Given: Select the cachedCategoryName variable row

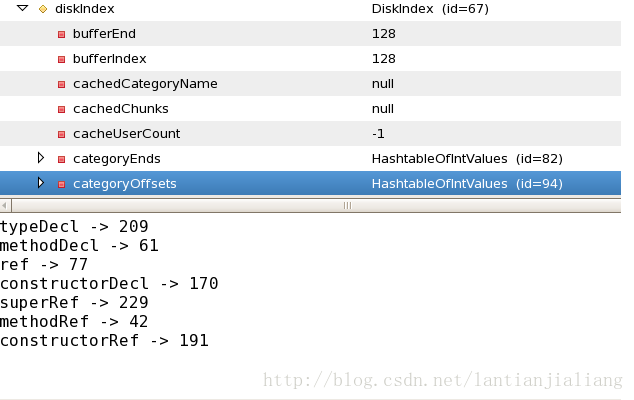Looking at the screenshot, I should click(x=311, y=84).
